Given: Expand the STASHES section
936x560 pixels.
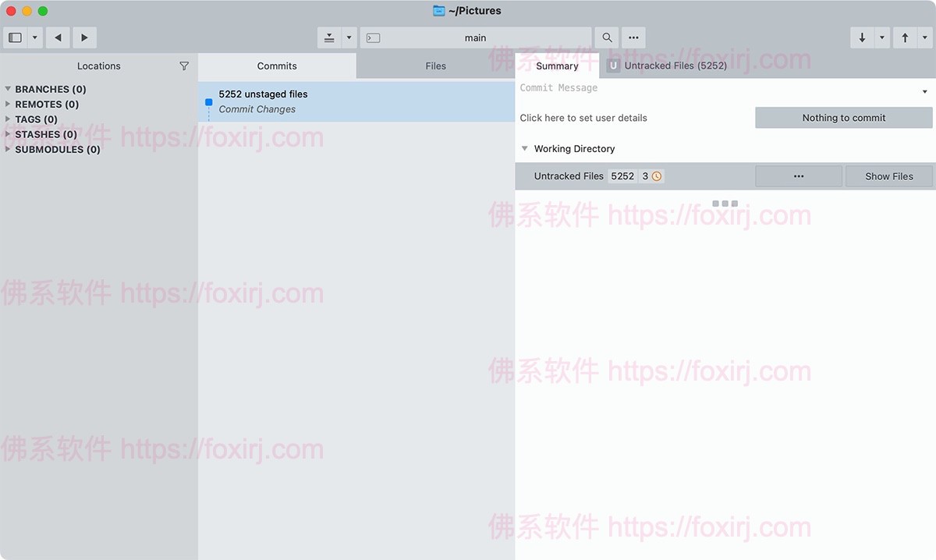Looking at the screenshot, I should click(x=8, y=134).
